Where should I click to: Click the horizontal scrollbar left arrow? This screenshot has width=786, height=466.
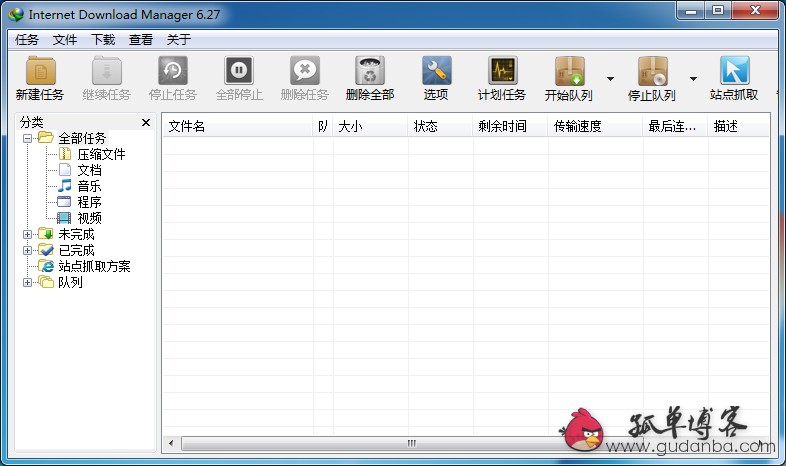coord(171,443)
